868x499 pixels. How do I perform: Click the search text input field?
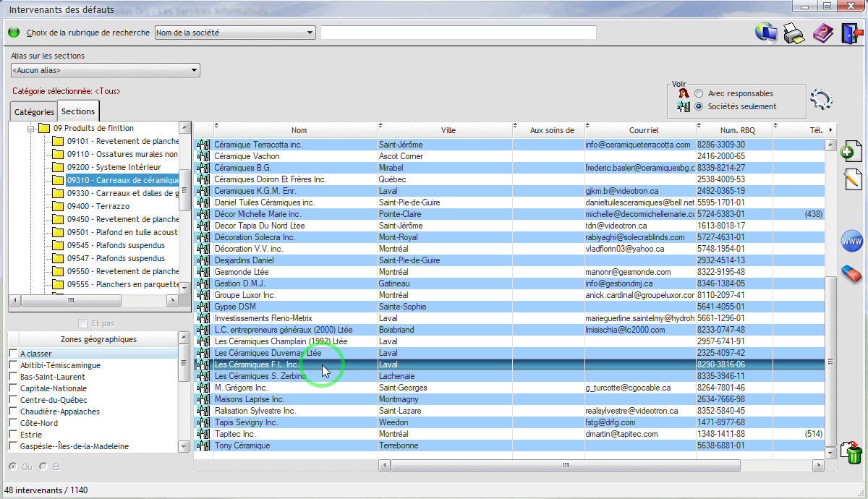point(458,33)
